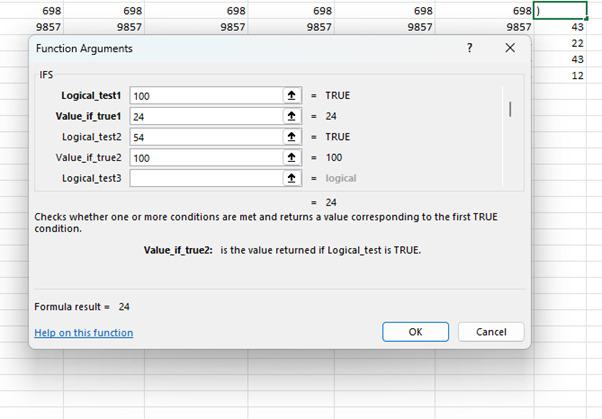Close the Function Arguments dialog

point(510,48)
